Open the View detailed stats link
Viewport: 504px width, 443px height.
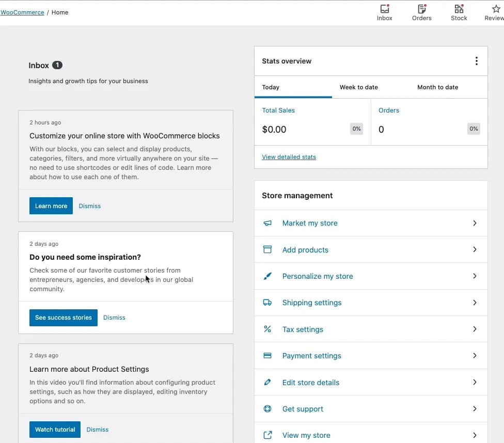[289, 156]
